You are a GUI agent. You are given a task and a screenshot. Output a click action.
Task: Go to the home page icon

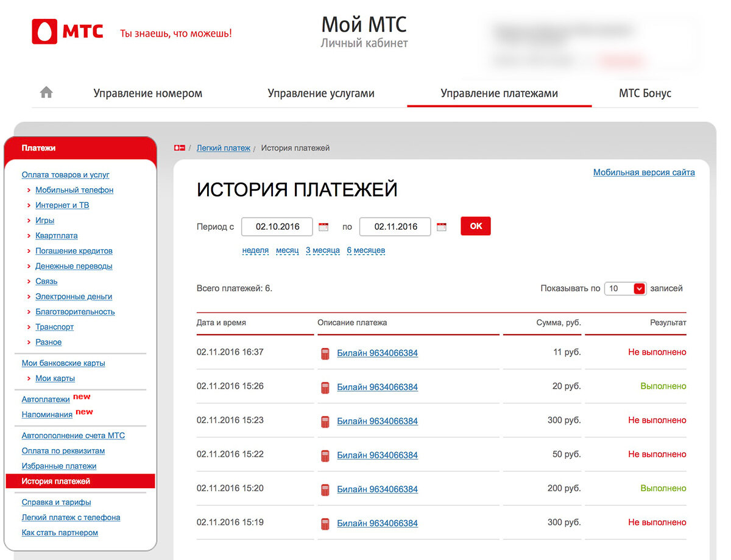(x=46, y=93)
